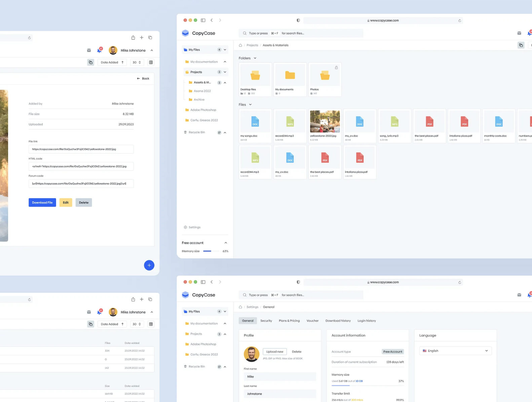Open the yellowstone-2022.jpg thumbnail
The height and width of the screenshot is (402, 532).
pyautogui.click(x=325, y=122)
